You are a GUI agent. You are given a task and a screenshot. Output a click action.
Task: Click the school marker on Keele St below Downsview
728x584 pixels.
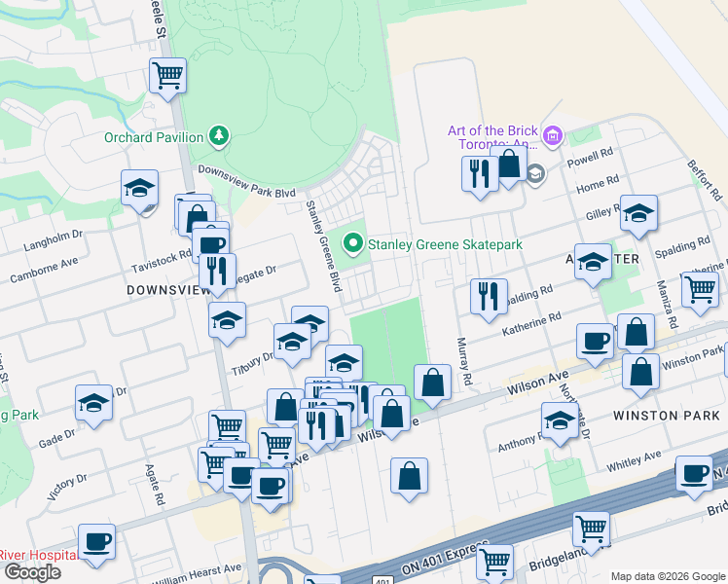(227, 323)
